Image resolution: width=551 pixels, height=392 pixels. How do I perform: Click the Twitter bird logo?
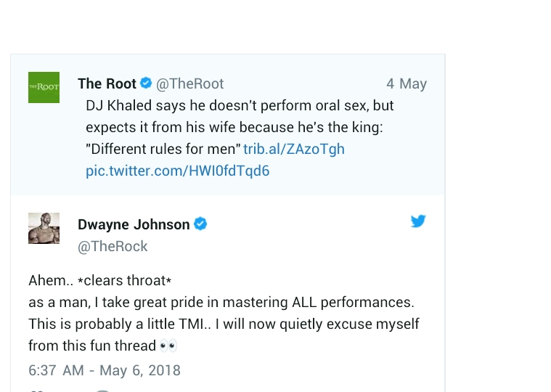click(418, 221)
